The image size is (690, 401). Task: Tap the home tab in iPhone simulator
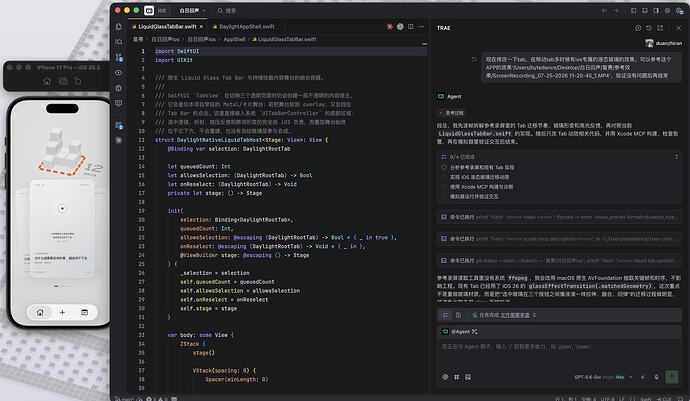pos(40,313)
